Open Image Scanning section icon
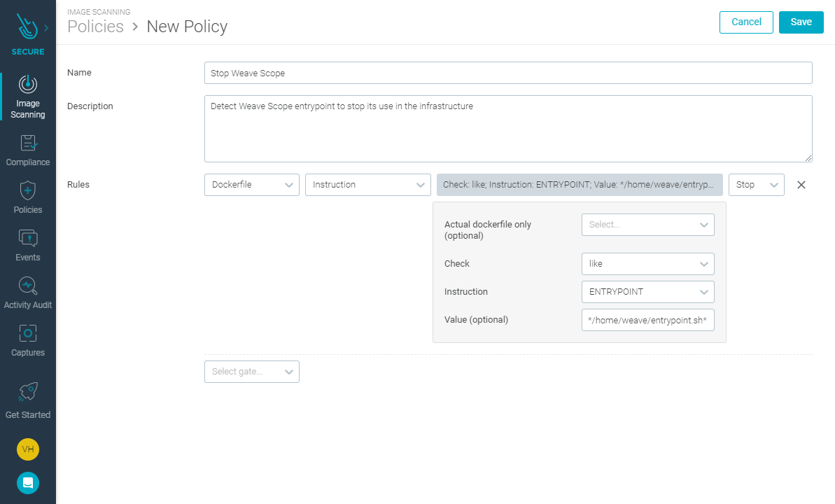This screenshot has height=504, width=835. tap(28, 83)
